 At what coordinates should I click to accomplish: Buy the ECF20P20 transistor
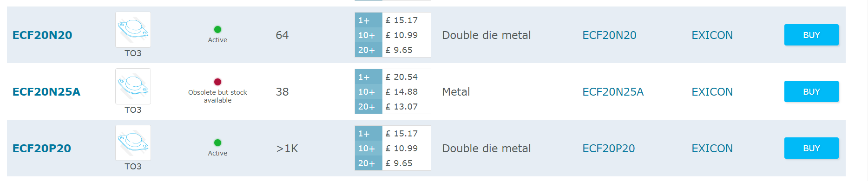click(811, 148)
